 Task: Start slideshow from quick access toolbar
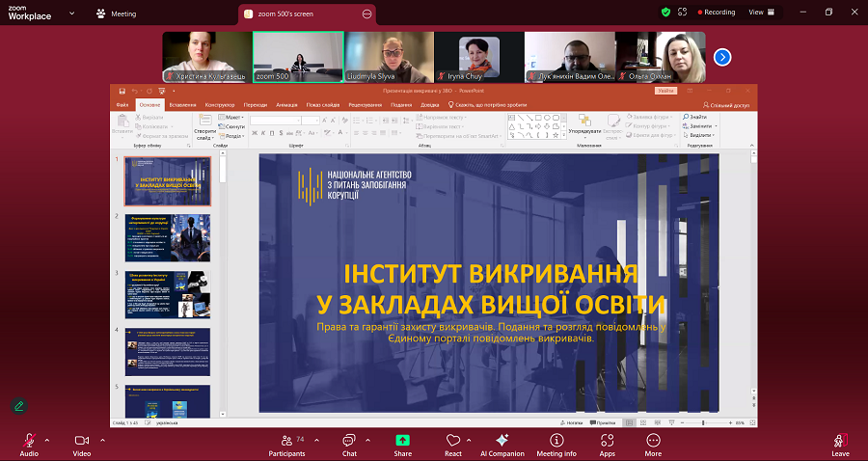coord(162,91)
